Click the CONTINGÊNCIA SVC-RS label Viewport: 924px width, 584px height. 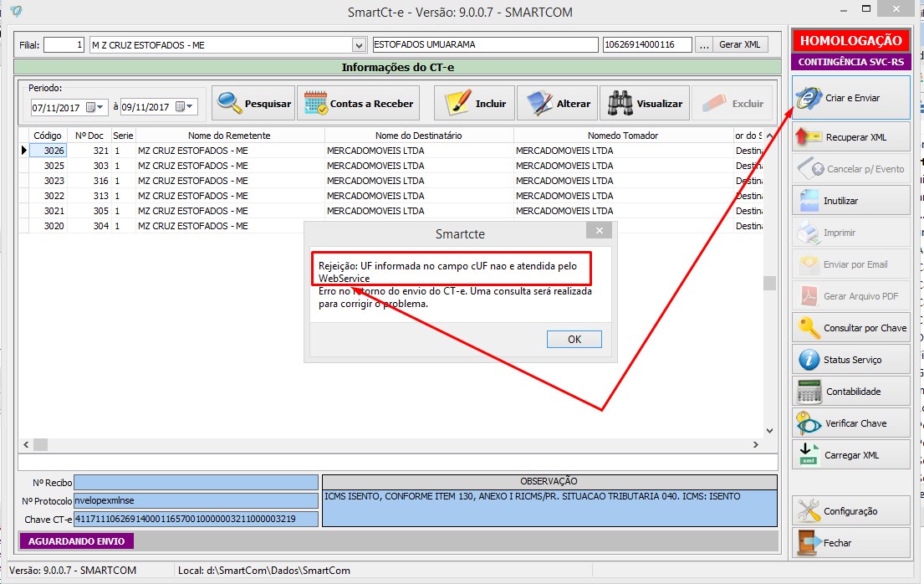tap(851, 61)
